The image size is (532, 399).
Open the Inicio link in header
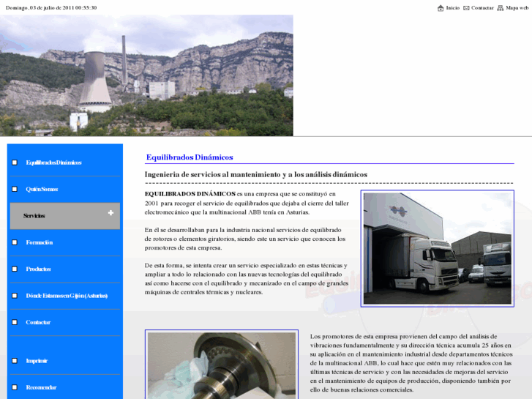pyautogui.click(x=453, y=8)
